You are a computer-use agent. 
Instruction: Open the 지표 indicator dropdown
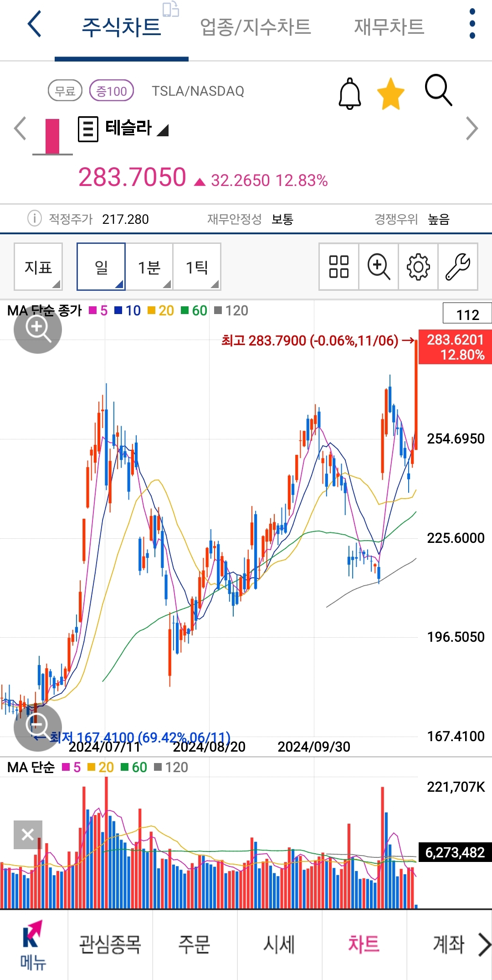pyautogui.click(x=38, y=267)
